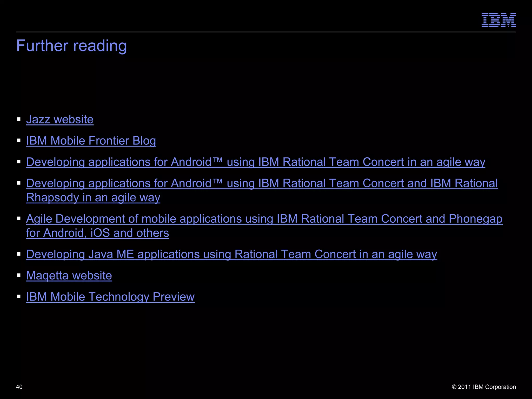Screen dimensions: 532x399
Task: Open the Android Team Concert and Rhapsody link
Action: 262,190
